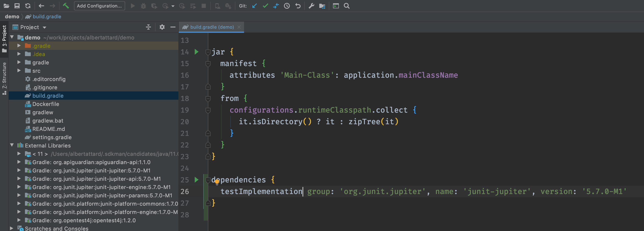Expand the < 11 > JDK library
The image size is (644, 231).
(19, 154)
